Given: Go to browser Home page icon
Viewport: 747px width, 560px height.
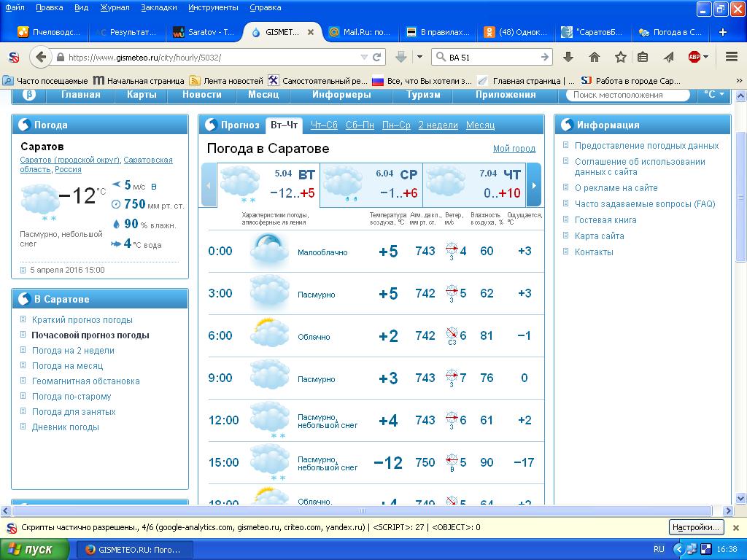Looking at the screenshot, I should (595, 57).
